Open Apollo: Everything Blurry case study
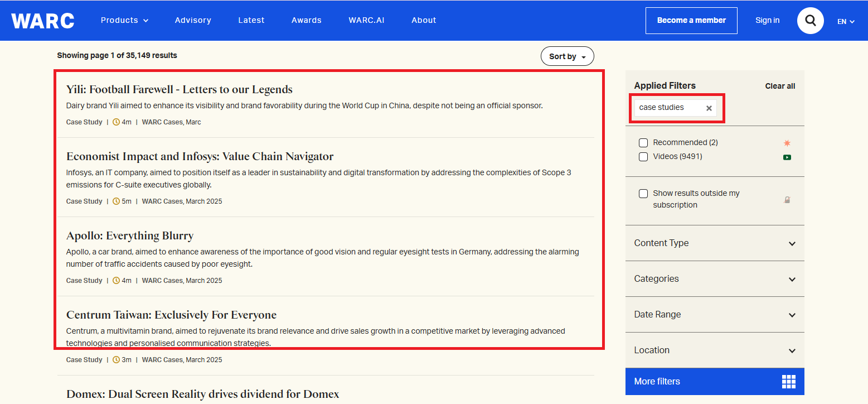The width and height of the screenshot is (868, 404). (x=130, y=235)
